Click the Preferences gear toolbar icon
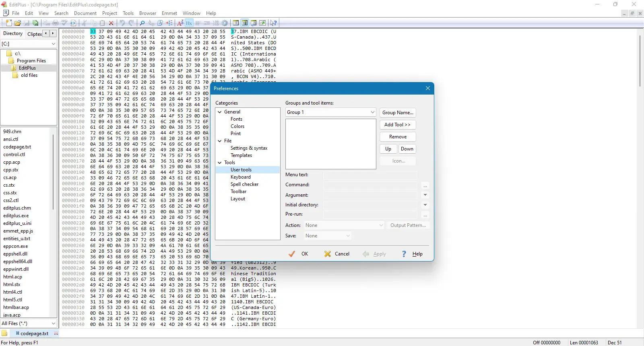The height and width of the screenshot is (346, 644). click(225, 23)
